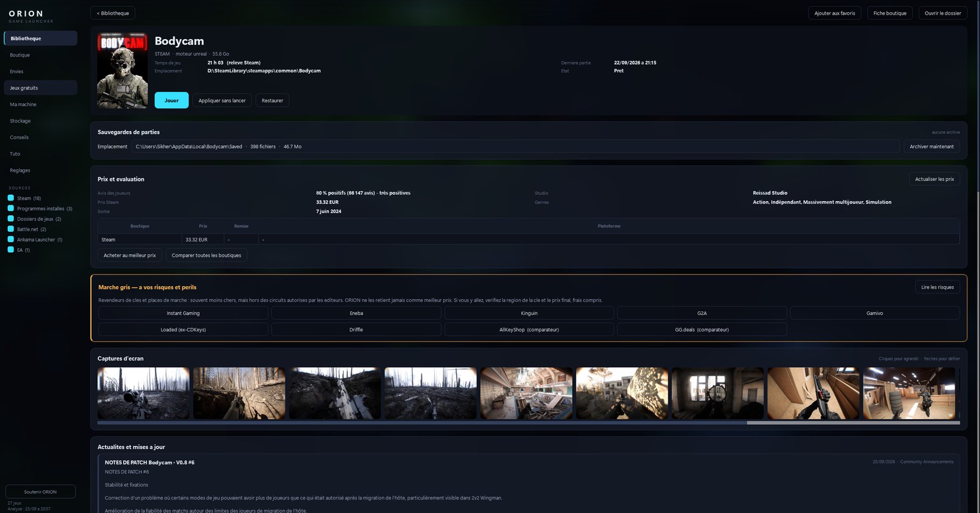This screenshot has height=513, width=980.
Task: Click Ouvrir le dossier
Action: tap(943, 13)
